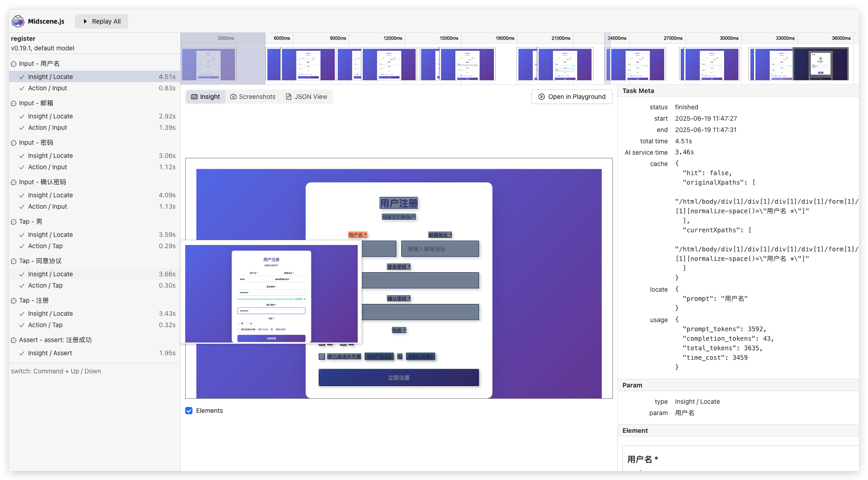Click the Task Meta section header
The height and width of the screenshot is (480, 868).
638,91
